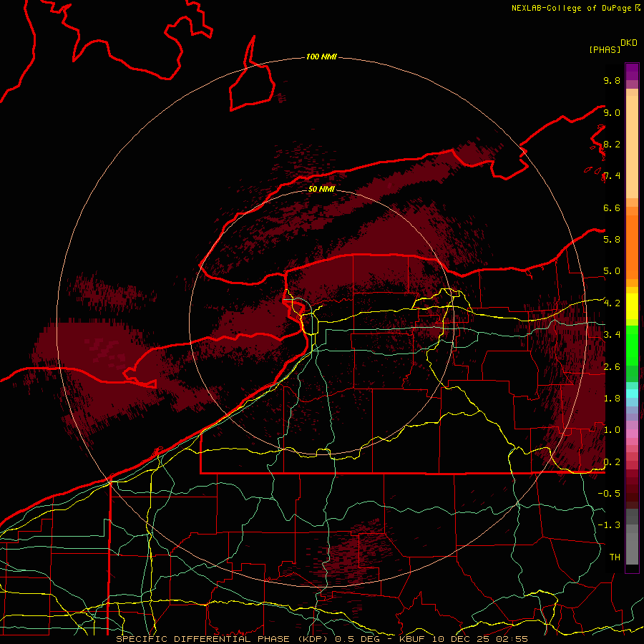Click the 0.5 DEG elevation text
Image resolution: width=644 pixels, height=644 pixels.
click(357, 639)
